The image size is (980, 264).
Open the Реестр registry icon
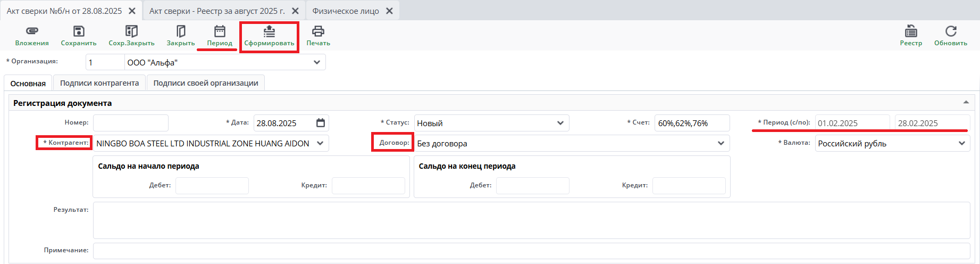click(x=911, y=31)
